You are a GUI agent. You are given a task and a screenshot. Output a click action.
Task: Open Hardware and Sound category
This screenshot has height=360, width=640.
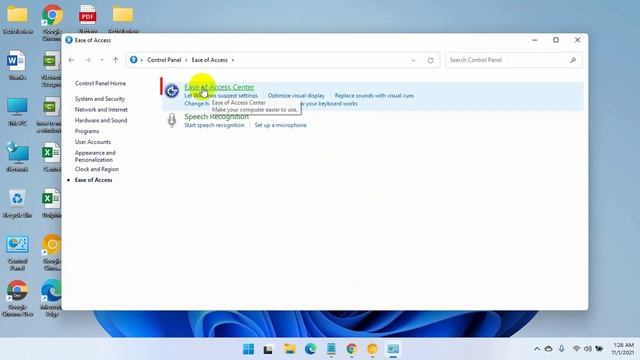point(101,120)
